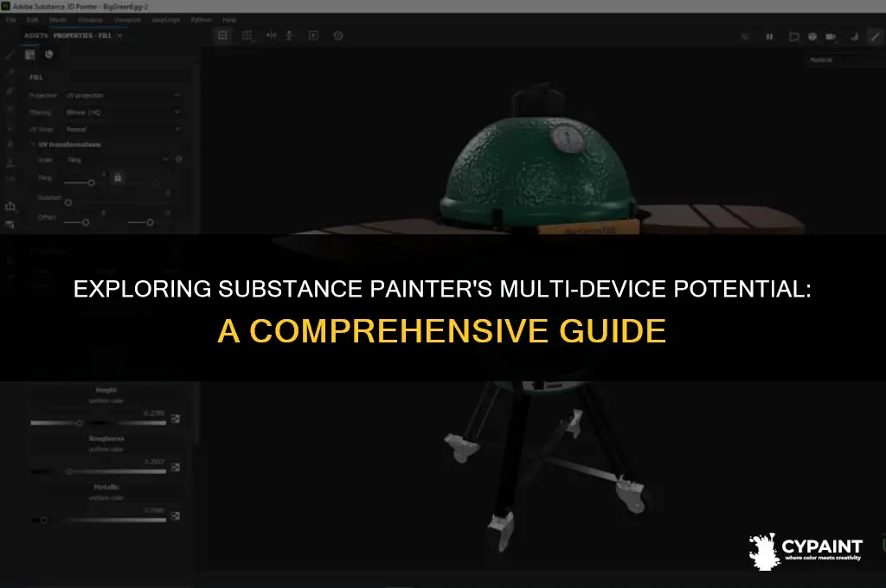
Task: Click the Height slider handle
Action: click(80, 423)
